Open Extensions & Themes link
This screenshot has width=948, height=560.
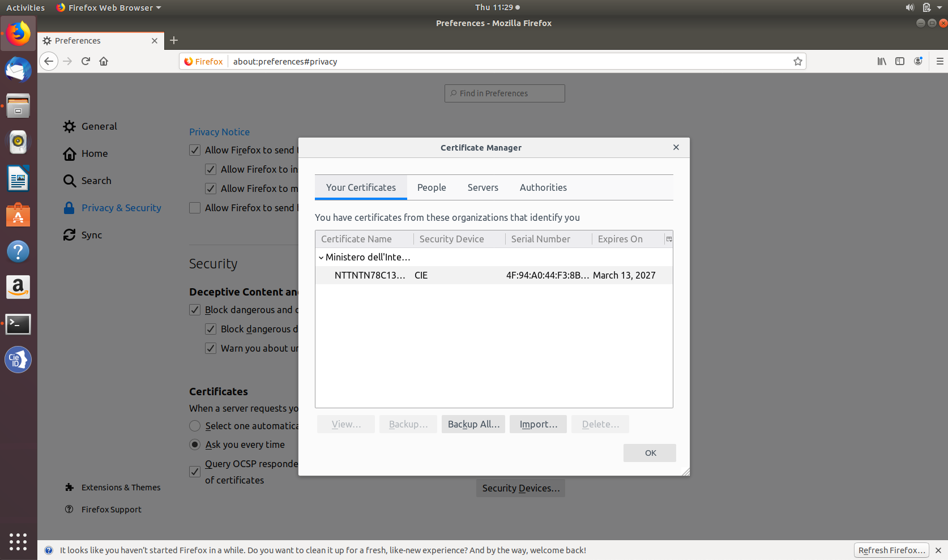tap(113, 488)
